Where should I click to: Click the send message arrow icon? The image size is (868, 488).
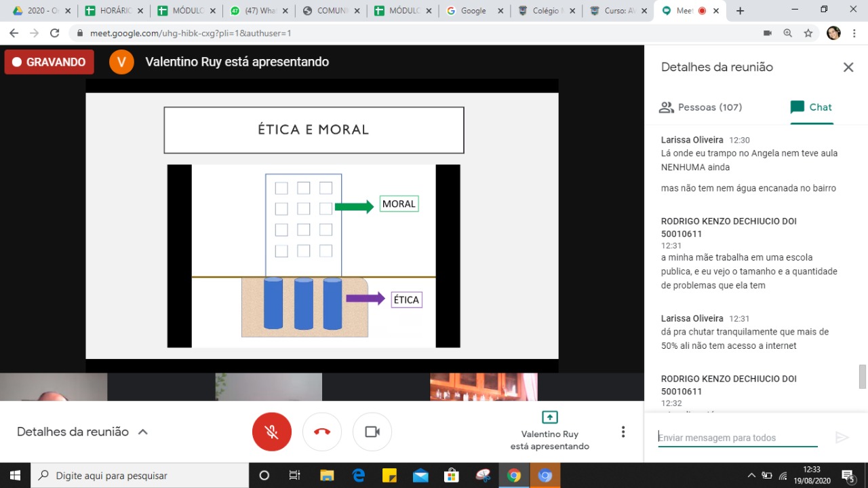pyautogui.click(x=842, y=438)
